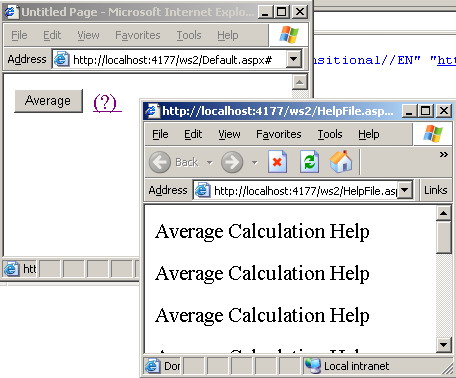Click IE icon in HelpFile title bar
The height and width of the screenshot is (378, 456).
(x=152, y=111)
